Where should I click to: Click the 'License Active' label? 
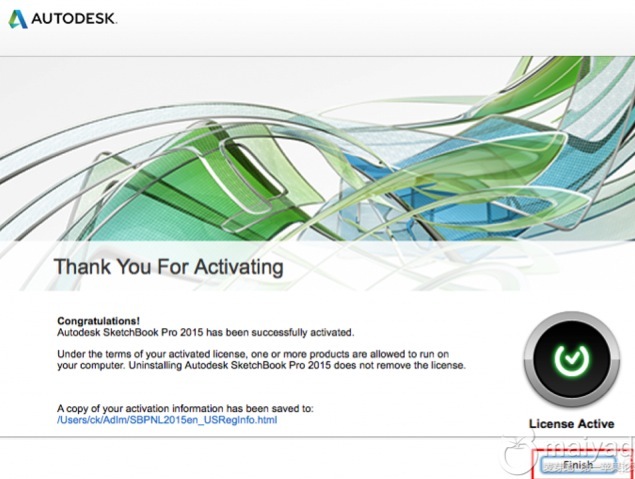point(571,424)
